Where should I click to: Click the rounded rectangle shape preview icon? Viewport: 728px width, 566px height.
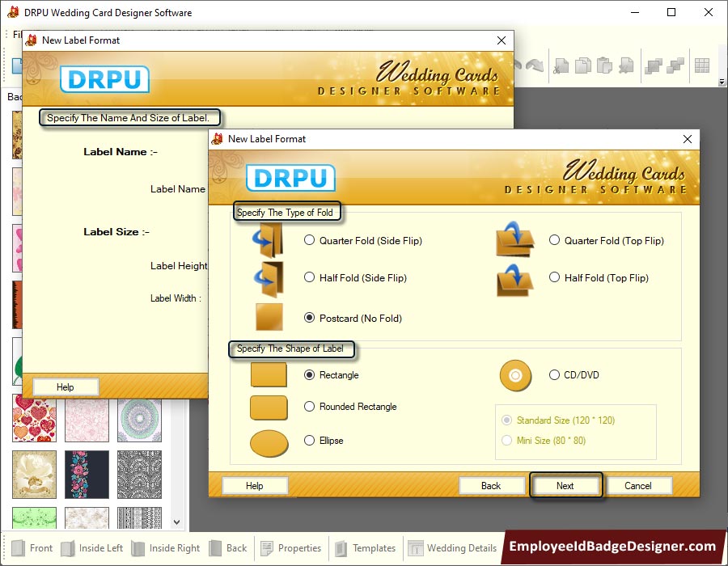tap(269, 408)
